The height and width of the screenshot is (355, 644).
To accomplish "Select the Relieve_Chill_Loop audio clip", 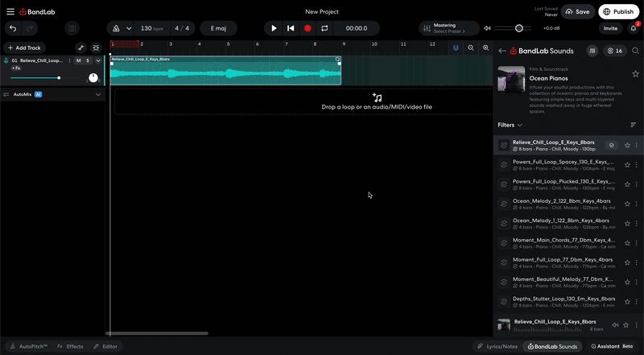I will click(x=225, y=71).
